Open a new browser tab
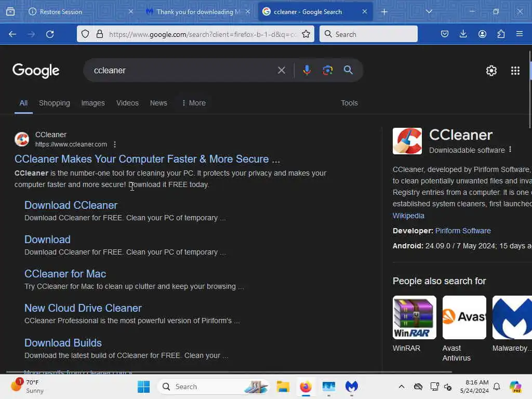Screen dimensions: 532x399 pyautogui.click(x=384, y=12)
